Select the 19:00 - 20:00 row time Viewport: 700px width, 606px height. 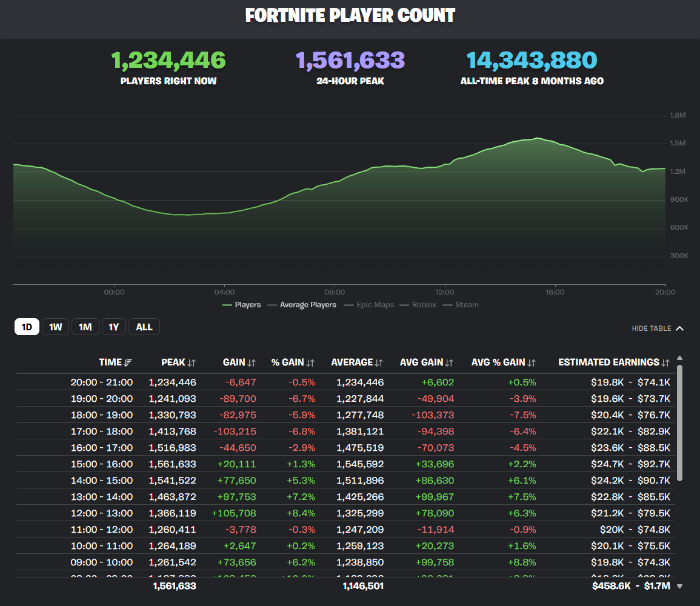[x=102, y=399]
